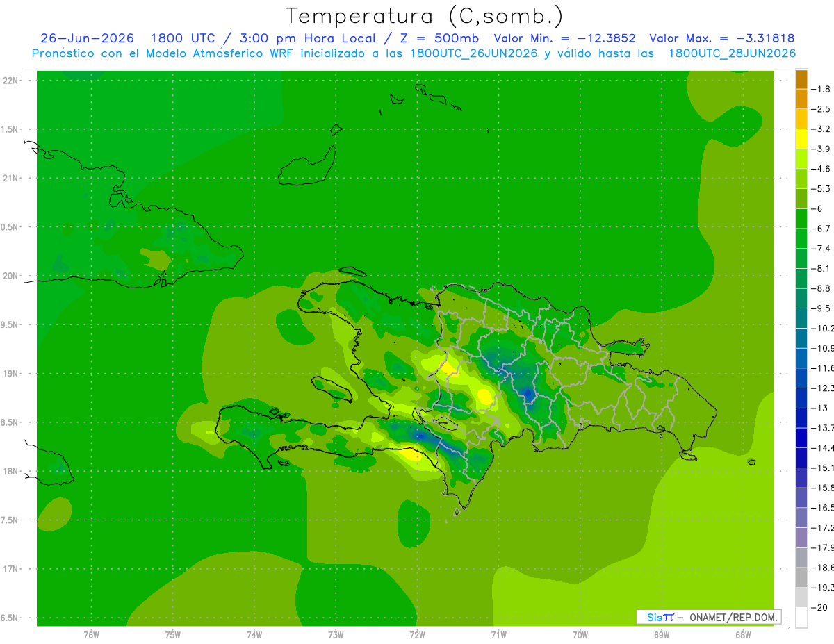The image size is (834, 644).
Task: Select the 'Valor Max. = -3.31818' reading
Action: pyautogui.click(x=721, y=38)
